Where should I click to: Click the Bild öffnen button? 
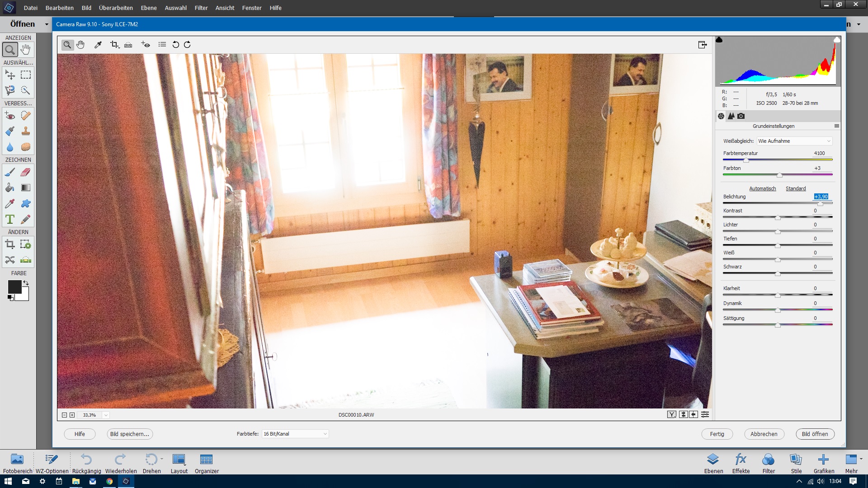click(815, 434)
